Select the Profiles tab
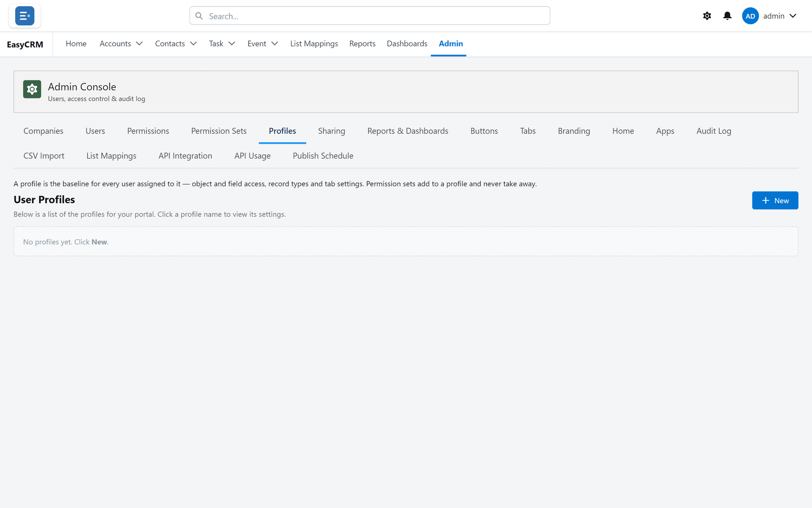The image size is (812, 508). pyautogui.click(x=282, y=131)
